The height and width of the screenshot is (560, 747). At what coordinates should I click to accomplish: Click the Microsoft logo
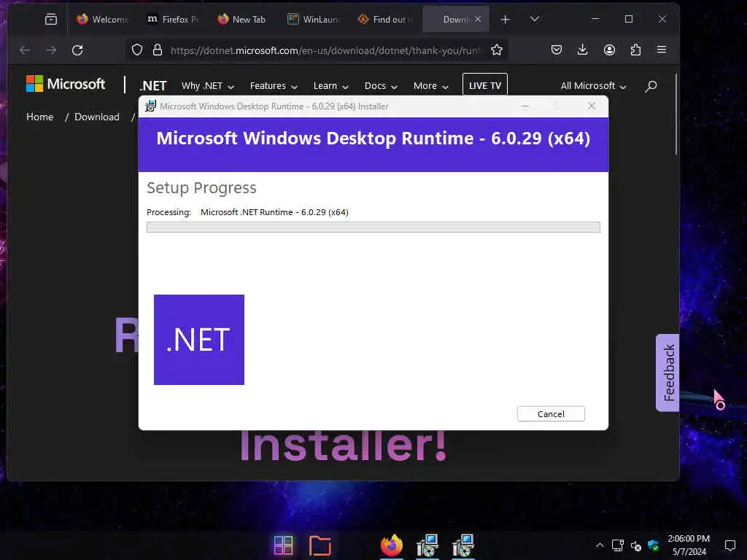(66, 84)
